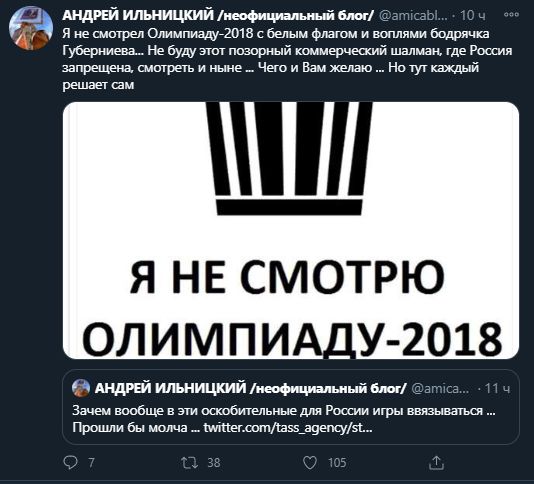Click the main tweet text body
This screenshot has height=484, width=534.
287,59
